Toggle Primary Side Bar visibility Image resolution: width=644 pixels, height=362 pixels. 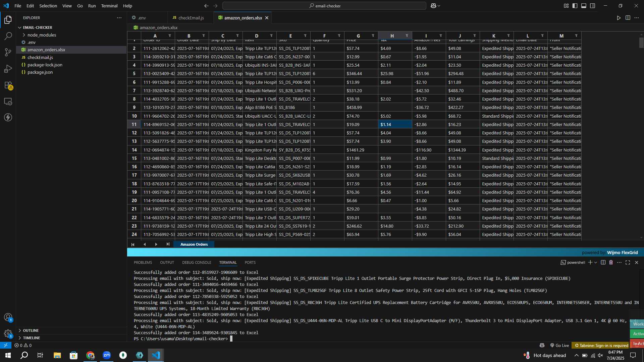[x=575, y=6]
